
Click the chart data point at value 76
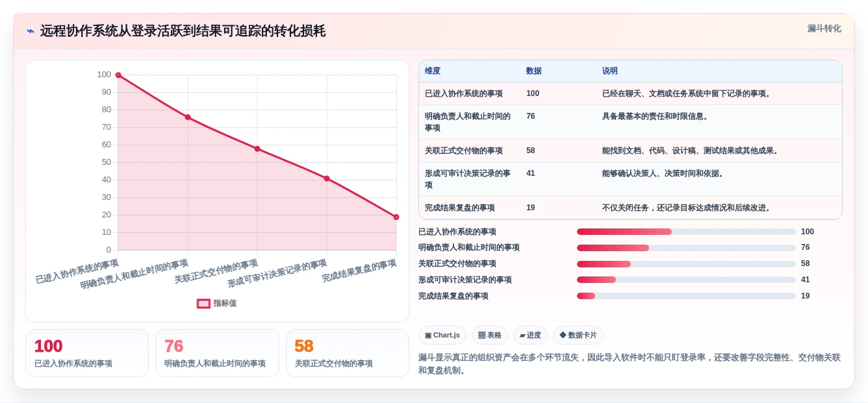coord(188,117)
